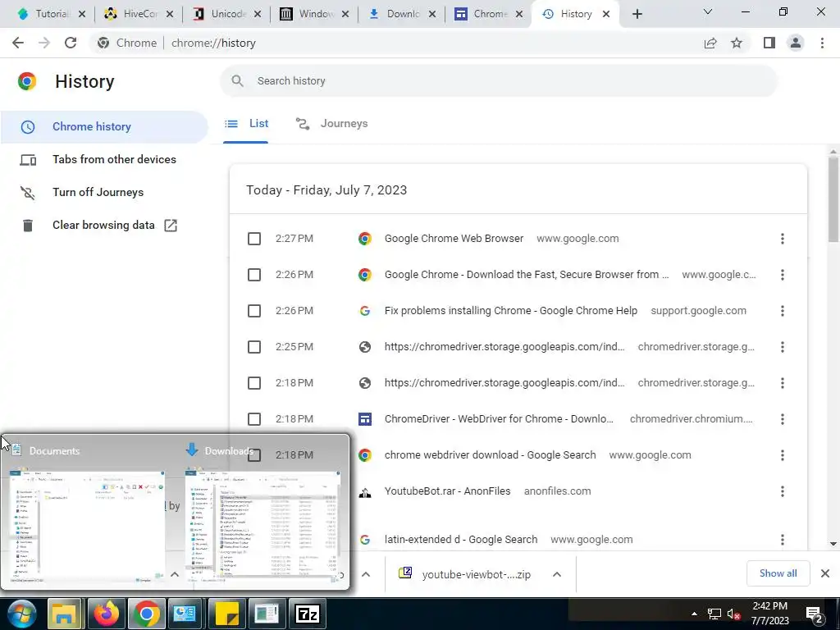Go back with the browser back arrow
The width and height of the screenshot is (840, 630).
pyautogui.click(x=18, y=43)
